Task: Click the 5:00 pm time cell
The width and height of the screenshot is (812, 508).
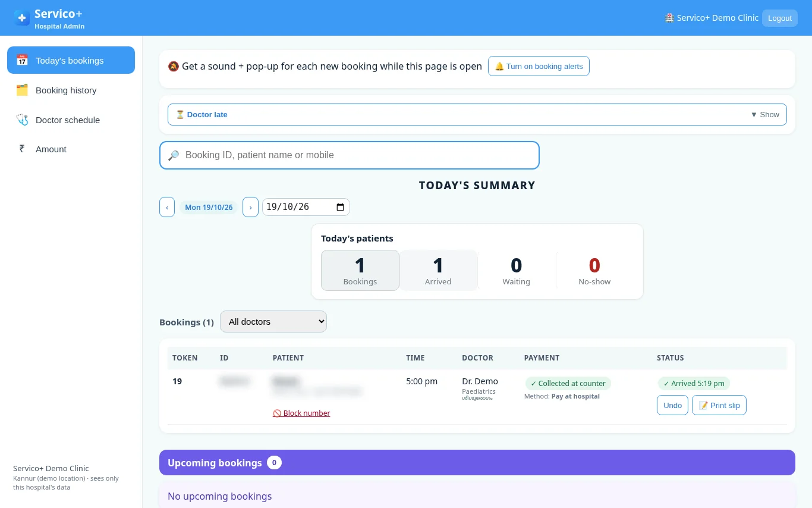Action: click(x=421, y=381)
